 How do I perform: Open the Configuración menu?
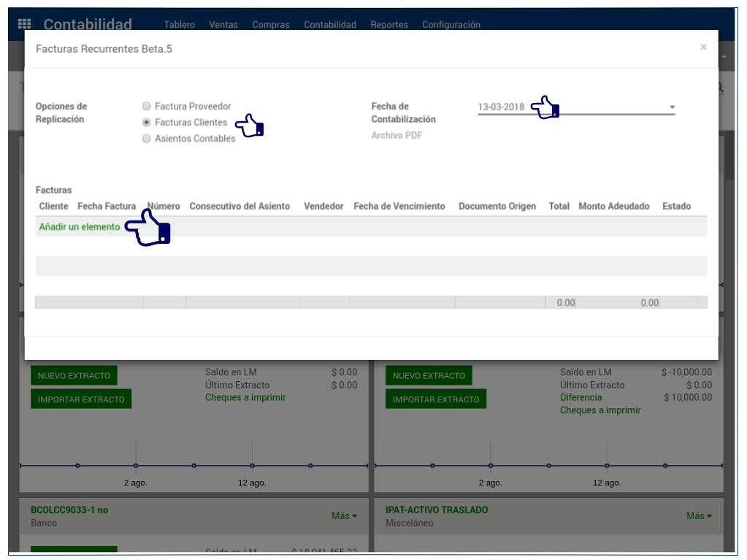point(451,25)
